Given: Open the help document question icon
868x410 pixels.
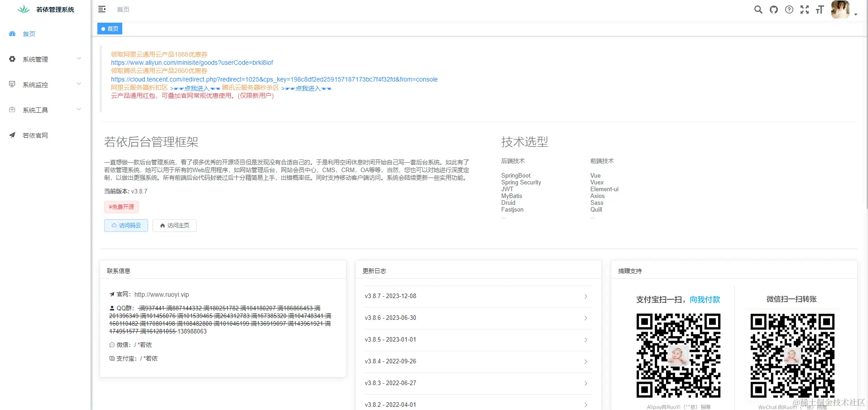Looking at the screenshot, I should pos(789,10).
